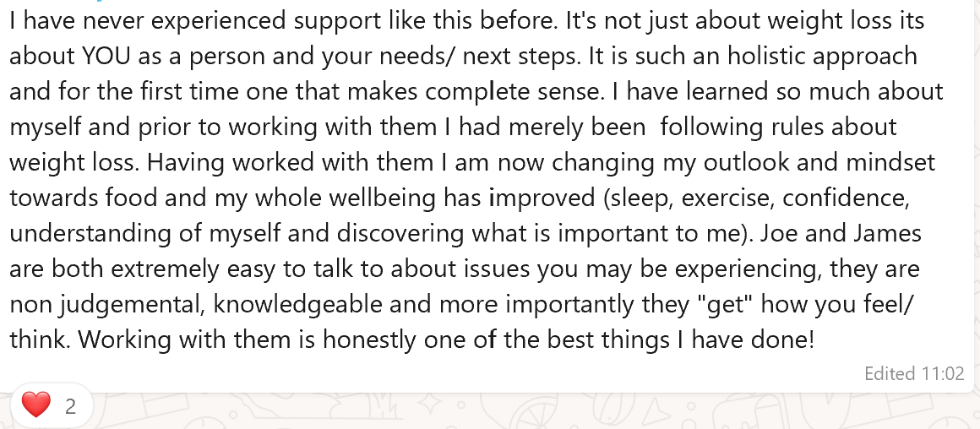
Task: Click the patterned chat background below message
Action: 500,412
